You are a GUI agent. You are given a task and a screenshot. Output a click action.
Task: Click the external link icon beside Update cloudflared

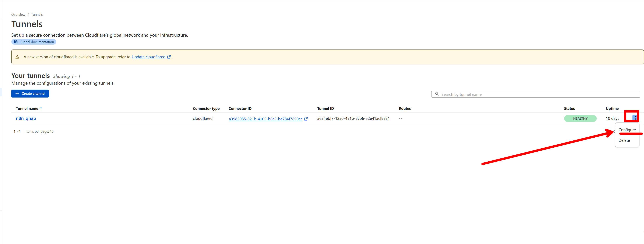click(169, 57)
